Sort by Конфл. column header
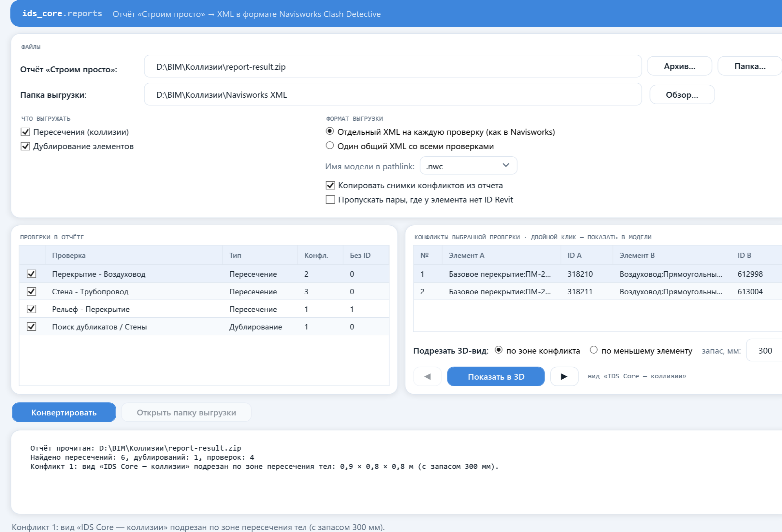This screenshot has height=532, width=782. click(x=320, y=255)
